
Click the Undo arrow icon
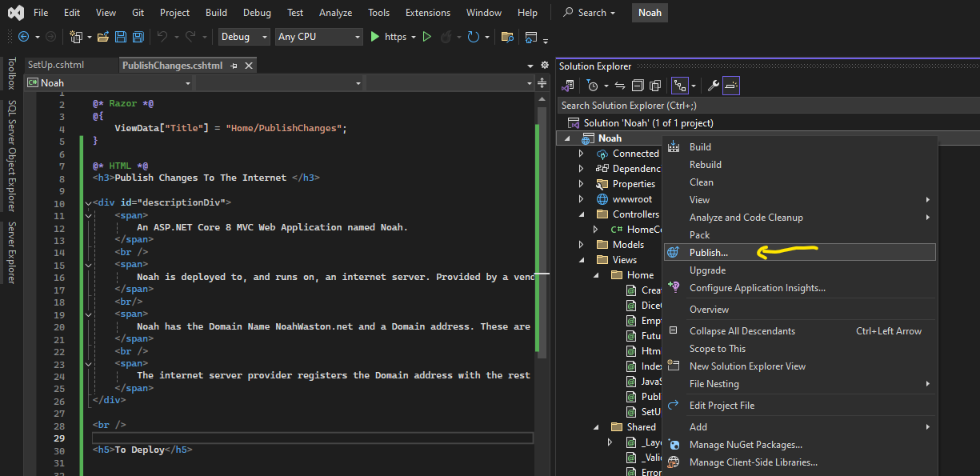click(162, 37)
